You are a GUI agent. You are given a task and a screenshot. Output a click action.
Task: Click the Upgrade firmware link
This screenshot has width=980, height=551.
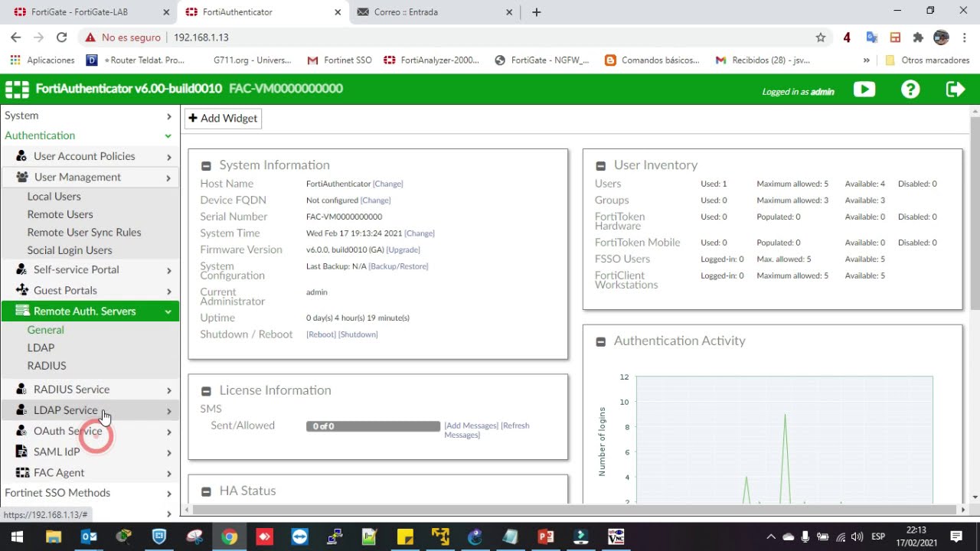pyautogui.click(x=403, y=249)
